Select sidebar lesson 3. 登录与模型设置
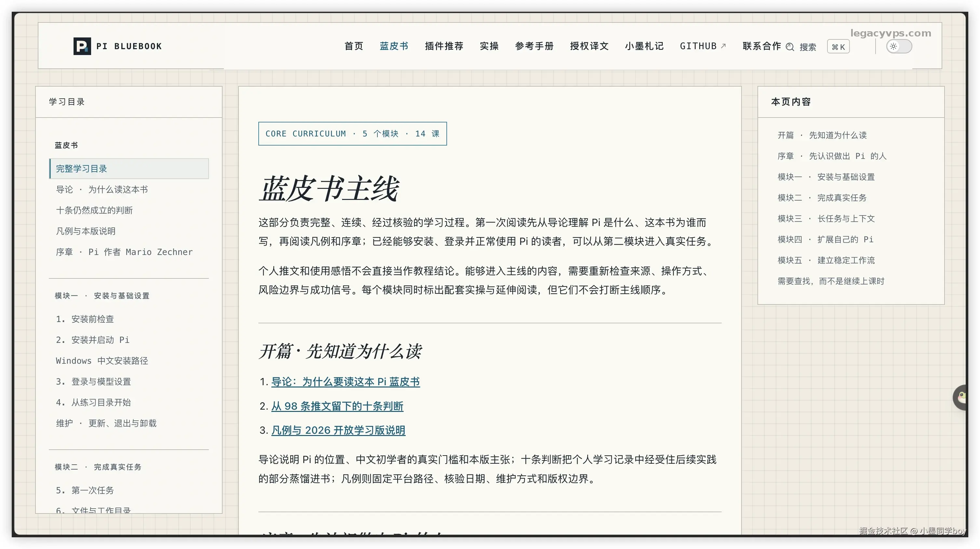 tap(93, 382)
